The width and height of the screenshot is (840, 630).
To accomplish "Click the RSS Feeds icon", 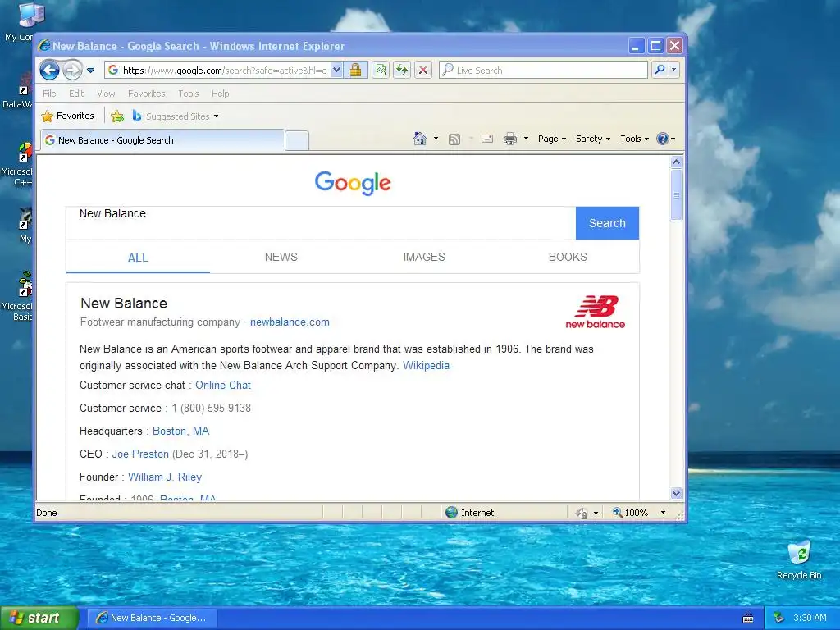I will 454,139.
